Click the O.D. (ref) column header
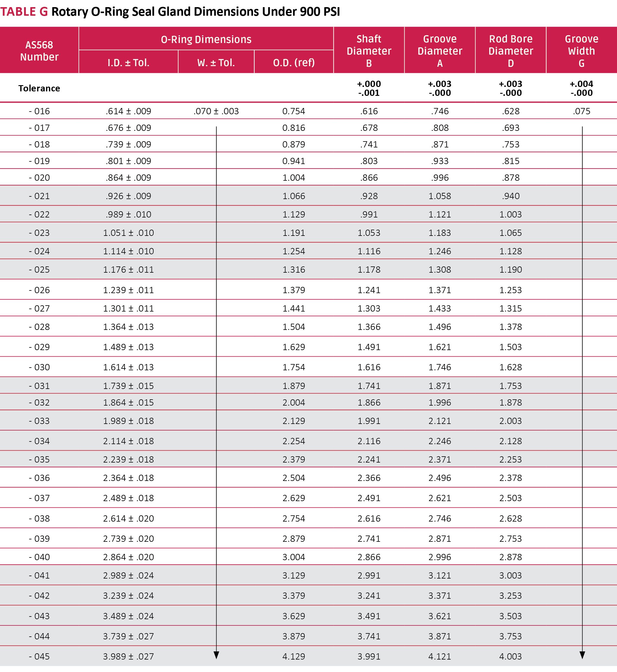617x672 pixels. pyautogui.click(x=294, y=63)
